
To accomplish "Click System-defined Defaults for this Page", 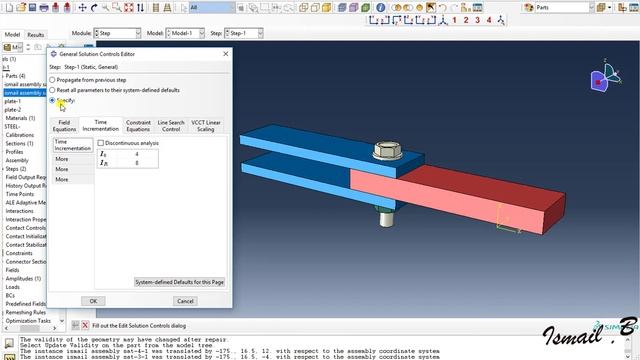I will point(180,282).
